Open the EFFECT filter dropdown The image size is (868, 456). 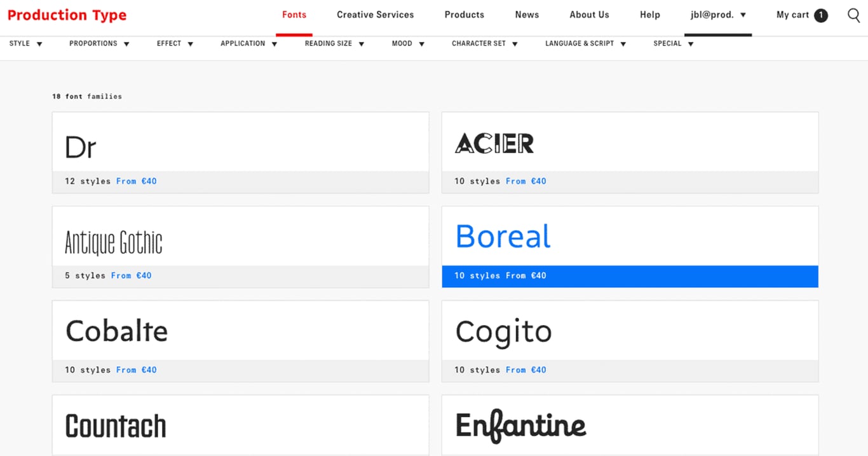(x=175, y=43)
